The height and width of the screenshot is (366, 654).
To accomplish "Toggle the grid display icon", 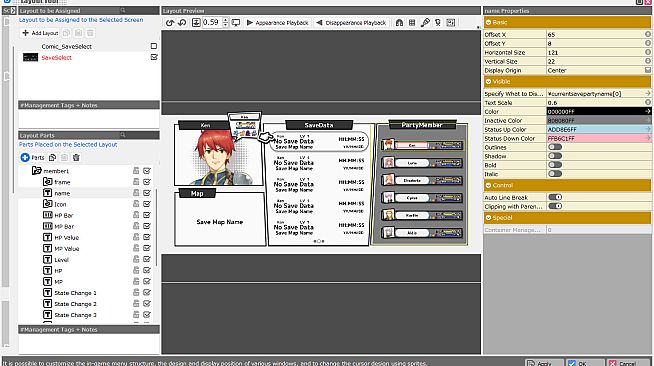I will click(412, 23).
